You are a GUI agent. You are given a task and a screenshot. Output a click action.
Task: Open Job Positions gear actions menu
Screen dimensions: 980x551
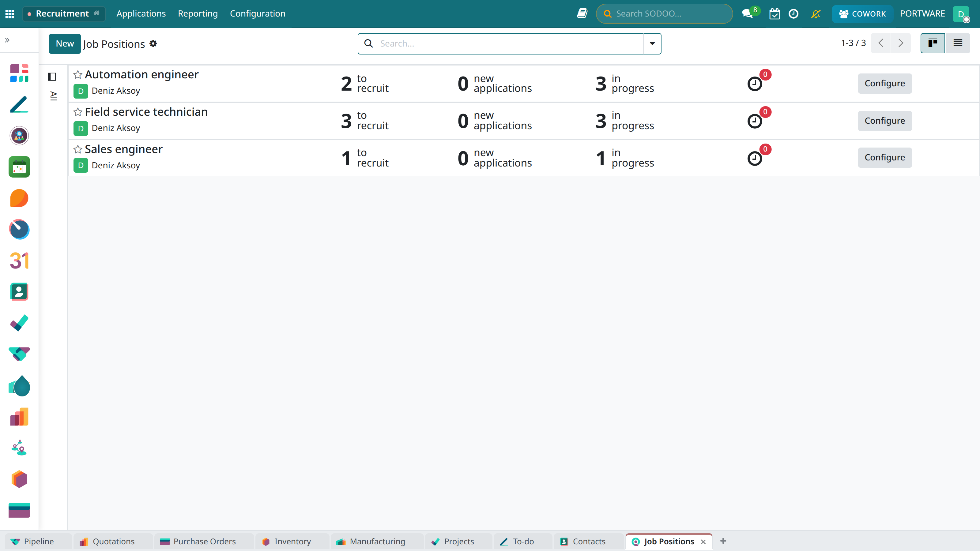tap(153, 44)
